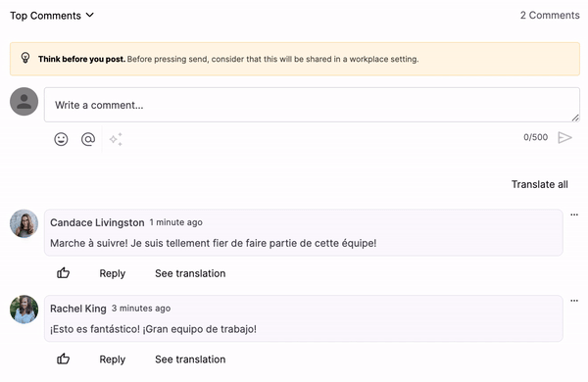The image size is (588, 382).
Task: Click the 0/500 character counter
Action: [535, 137]
